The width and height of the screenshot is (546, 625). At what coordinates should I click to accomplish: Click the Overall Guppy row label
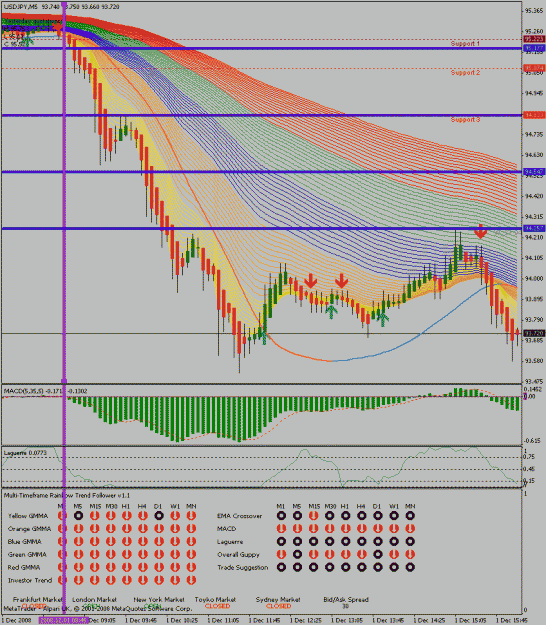point(238,554)
